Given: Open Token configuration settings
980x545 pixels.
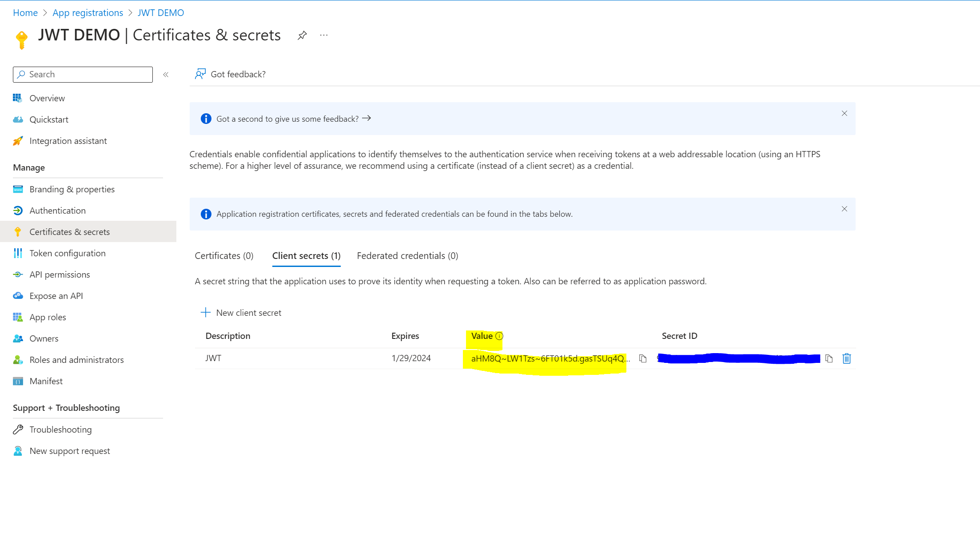Looking at the screenshot, I should 67,253.
